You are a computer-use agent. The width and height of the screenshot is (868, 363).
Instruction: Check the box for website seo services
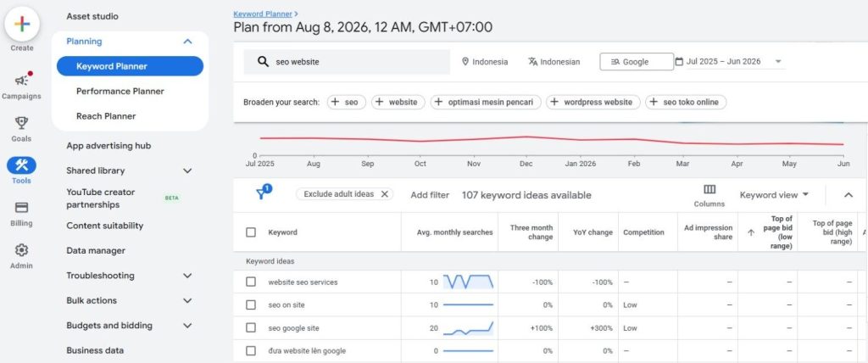251,282
